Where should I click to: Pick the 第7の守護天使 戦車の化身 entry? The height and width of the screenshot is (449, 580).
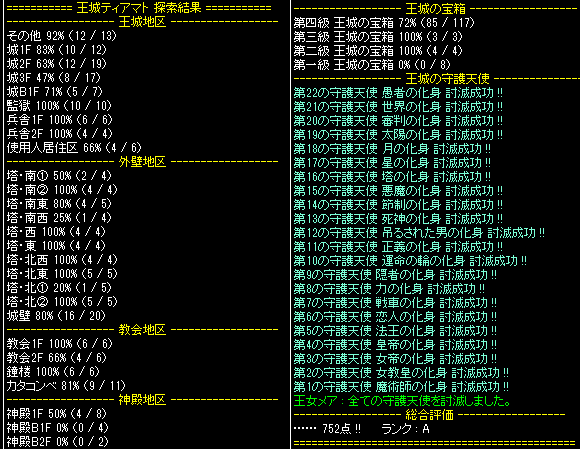click(x=395, y=303)
